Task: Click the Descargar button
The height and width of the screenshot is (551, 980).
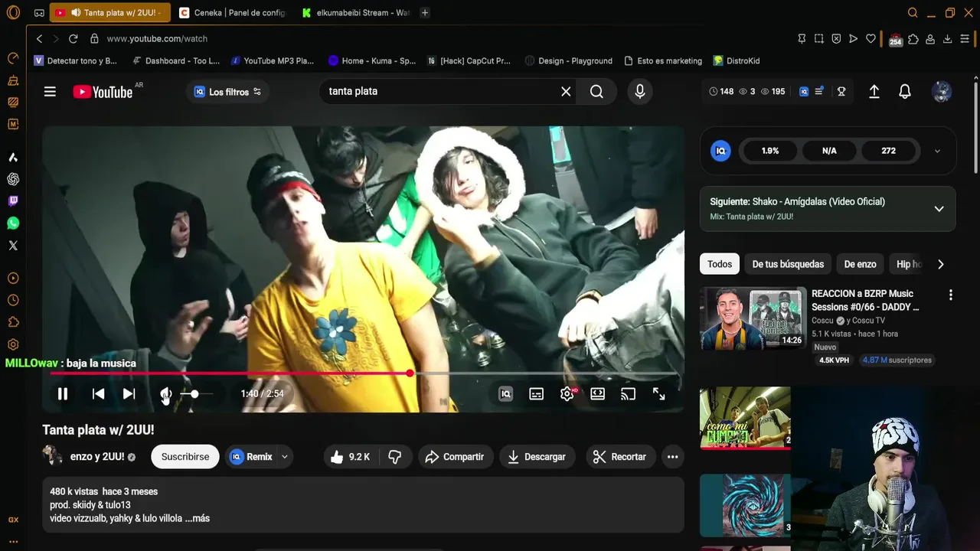Action: (537, 457)
